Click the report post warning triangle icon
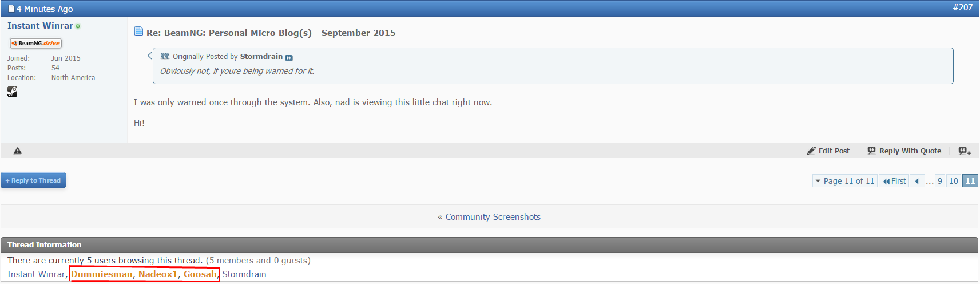Viewport: 980px width, 284px height. coord(18,151)
